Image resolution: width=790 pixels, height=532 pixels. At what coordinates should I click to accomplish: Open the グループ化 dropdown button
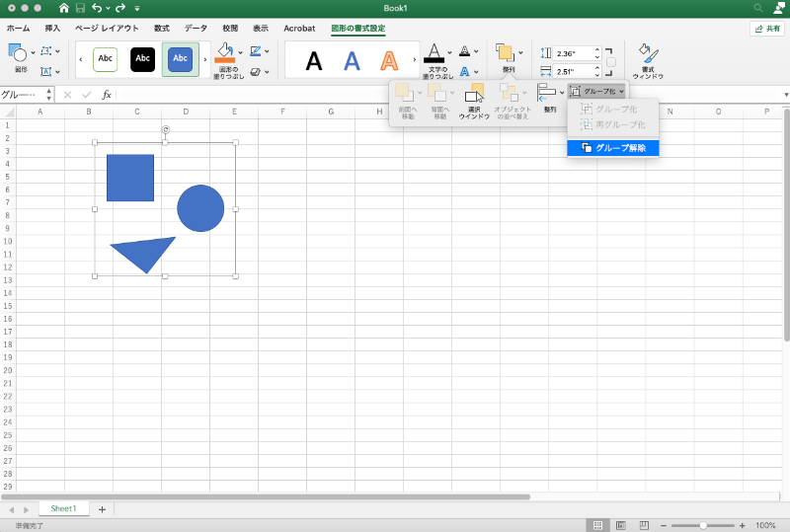click(597, 91)
